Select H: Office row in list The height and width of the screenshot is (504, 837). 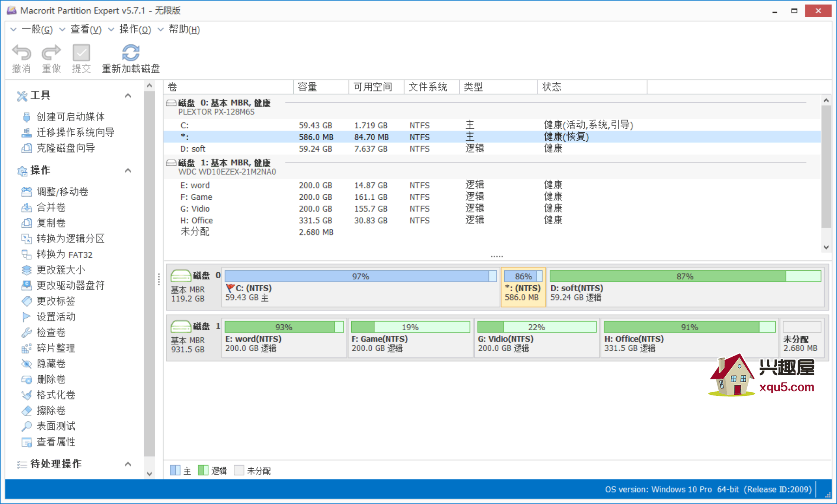point(492,221)
